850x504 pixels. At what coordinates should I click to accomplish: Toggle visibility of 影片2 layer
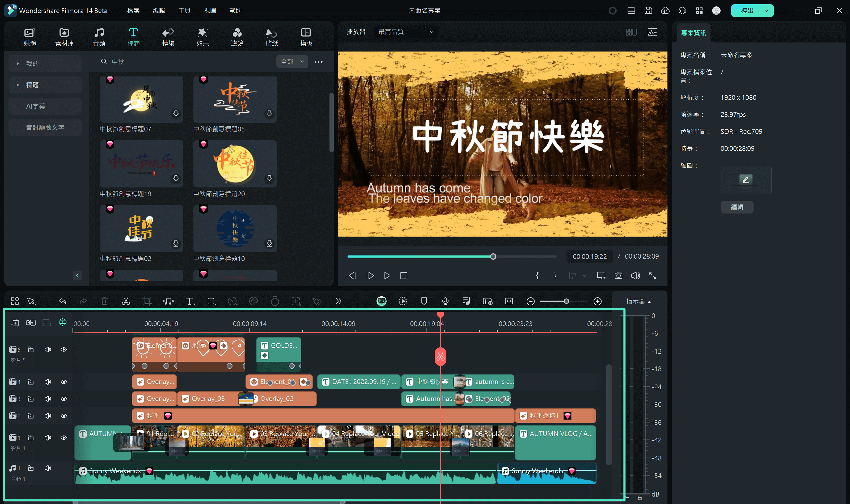coord(64,416)
